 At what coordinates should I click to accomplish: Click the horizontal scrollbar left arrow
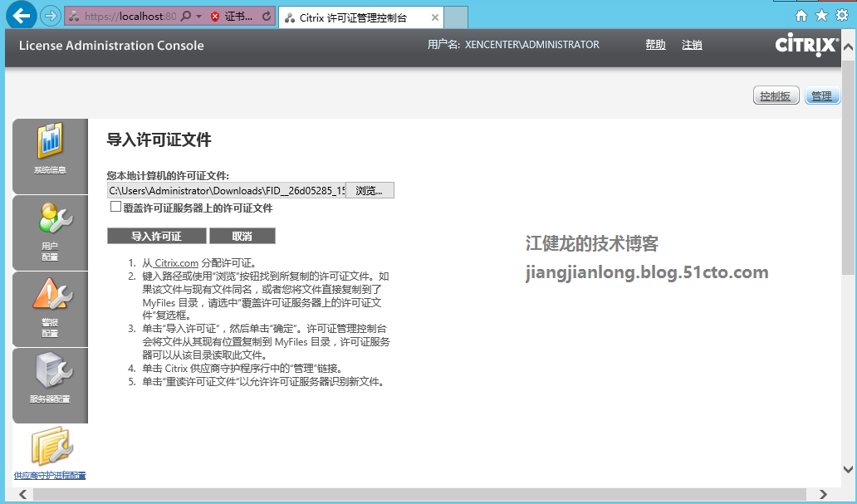23,494
